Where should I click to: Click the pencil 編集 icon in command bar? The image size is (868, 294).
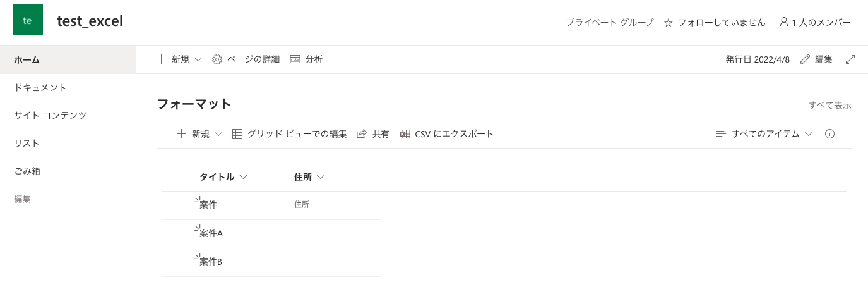tap(804, 59)
